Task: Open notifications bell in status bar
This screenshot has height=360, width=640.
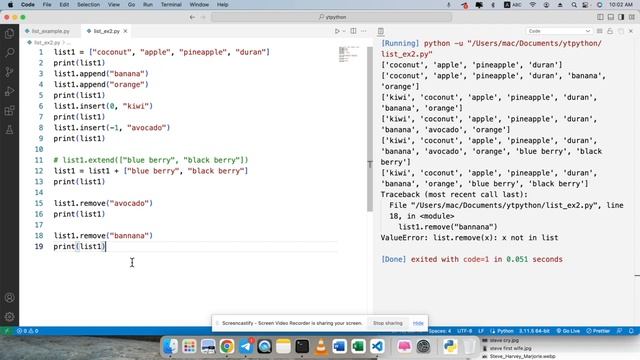Action: pyautogui.click(x=631, y=331)
